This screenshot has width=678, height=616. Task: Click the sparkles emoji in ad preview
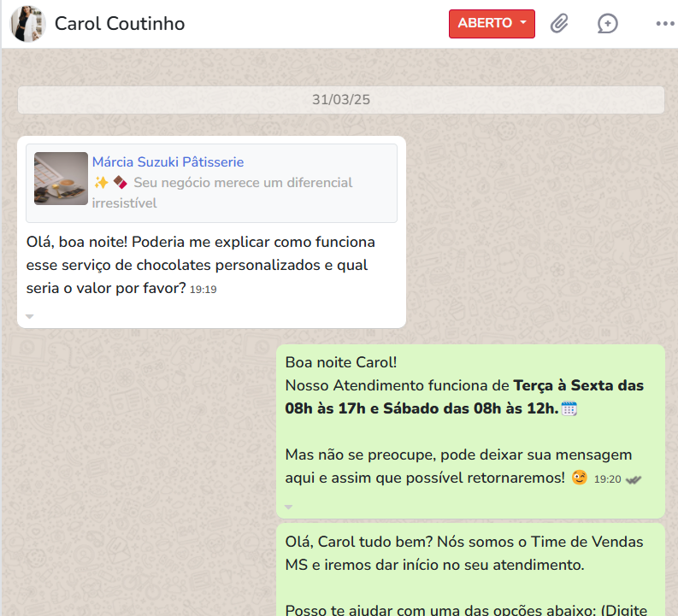click(101, 182)
